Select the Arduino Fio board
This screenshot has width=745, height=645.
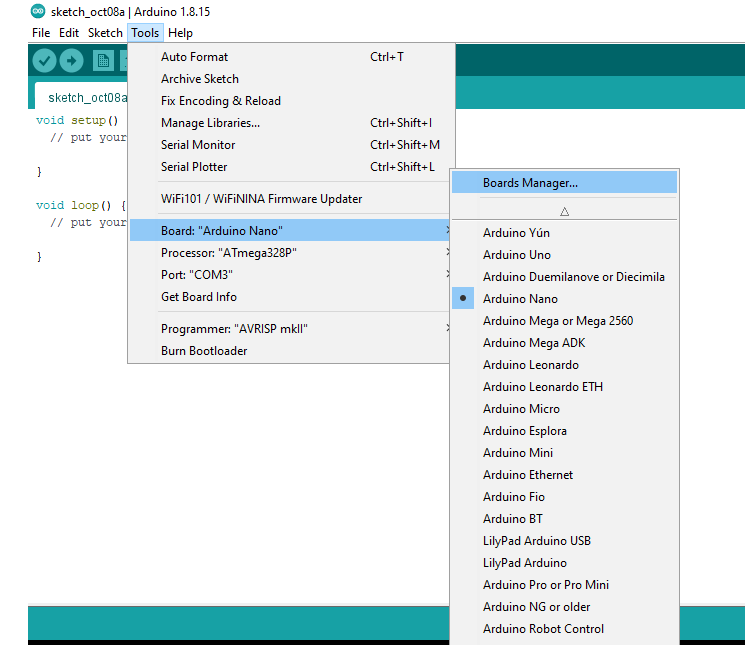coord(564,497)
